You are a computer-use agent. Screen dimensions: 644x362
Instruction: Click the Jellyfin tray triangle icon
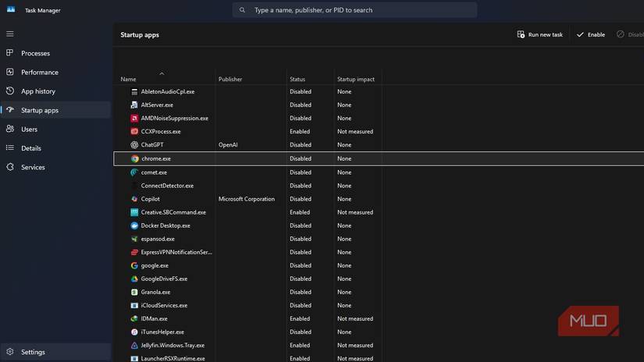tap(134, 346)
